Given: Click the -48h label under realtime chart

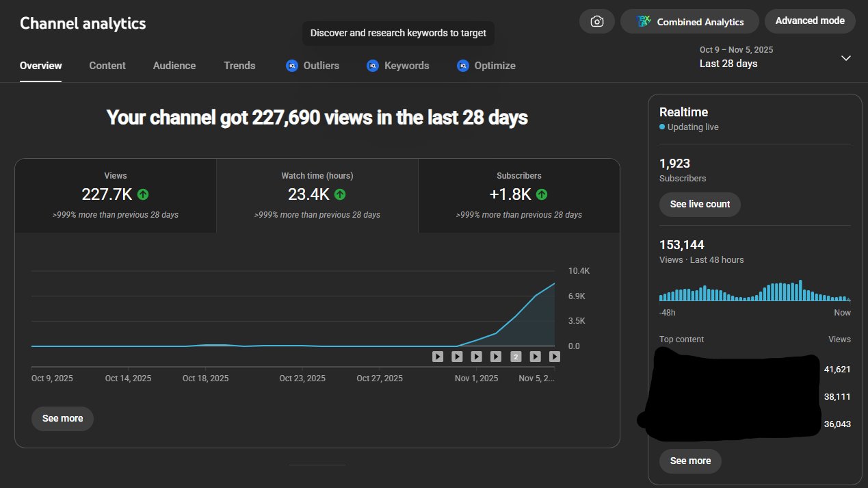Looking at the screenshot, I should point(668,313).
